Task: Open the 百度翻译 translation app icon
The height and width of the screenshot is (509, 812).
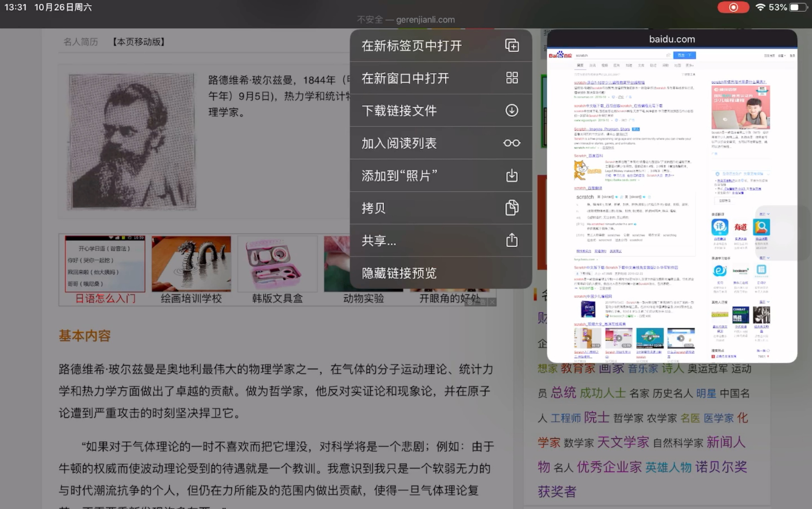Action: click(720, 227)
